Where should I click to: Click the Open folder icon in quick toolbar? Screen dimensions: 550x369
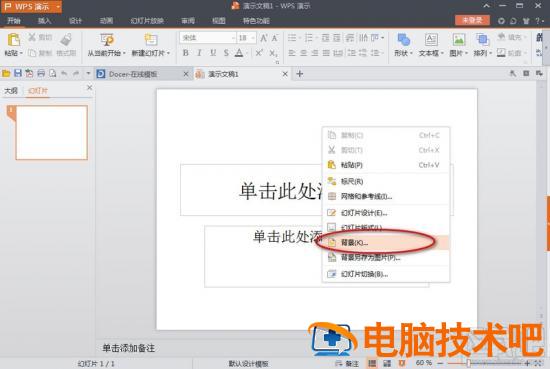click(6, 74)
